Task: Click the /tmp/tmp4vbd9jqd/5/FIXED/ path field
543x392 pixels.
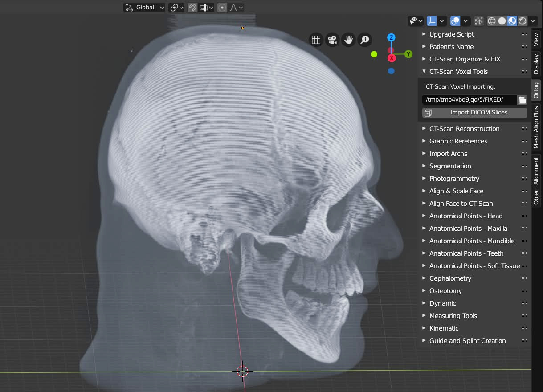Action: (x=470, y=100)
